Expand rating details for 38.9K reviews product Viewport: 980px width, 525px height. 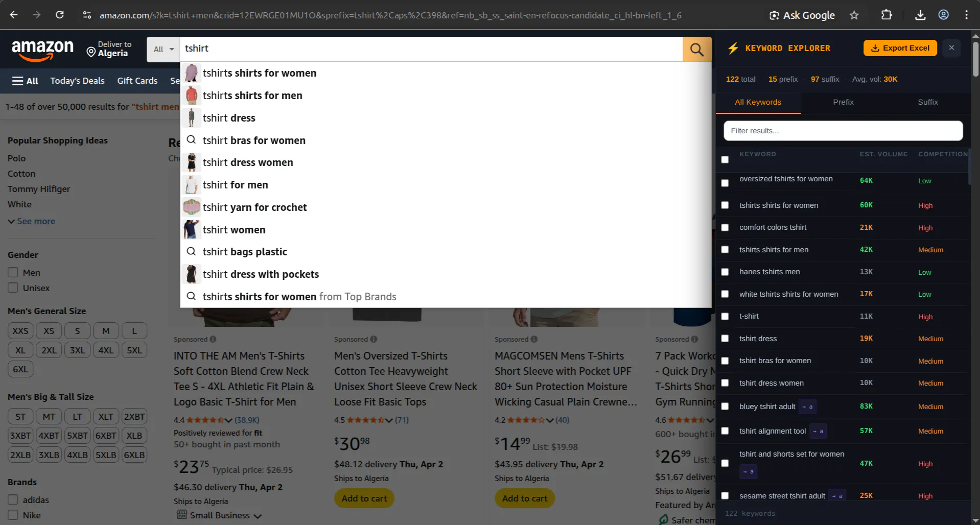(x=228, y=420)
